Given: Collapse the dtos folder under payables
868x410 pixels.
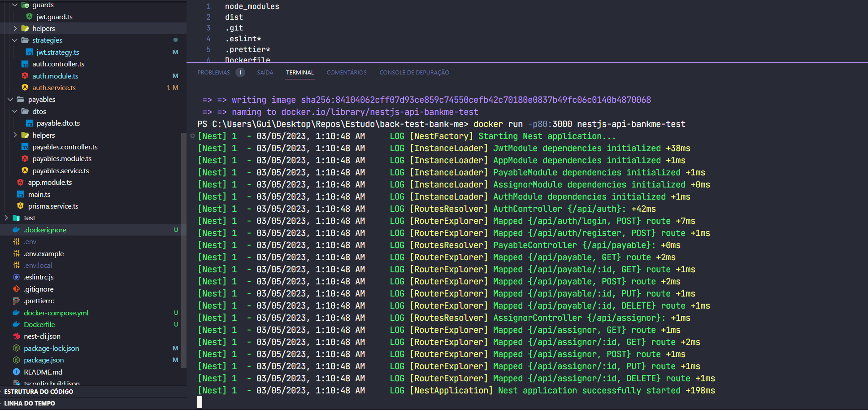Looking at the screenshot, I should [15, 111].
